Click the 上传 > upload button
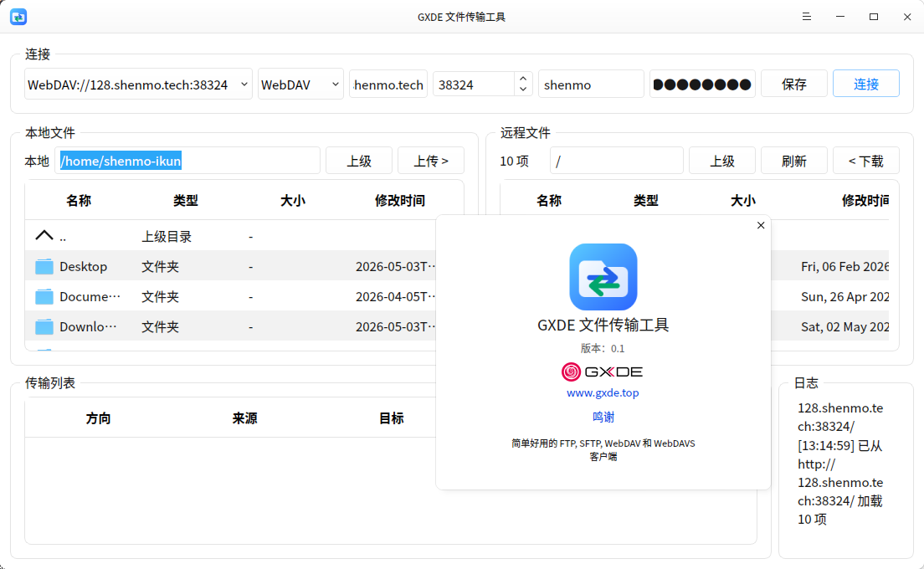Screen dimensions: 924x569 pos(431,161)
